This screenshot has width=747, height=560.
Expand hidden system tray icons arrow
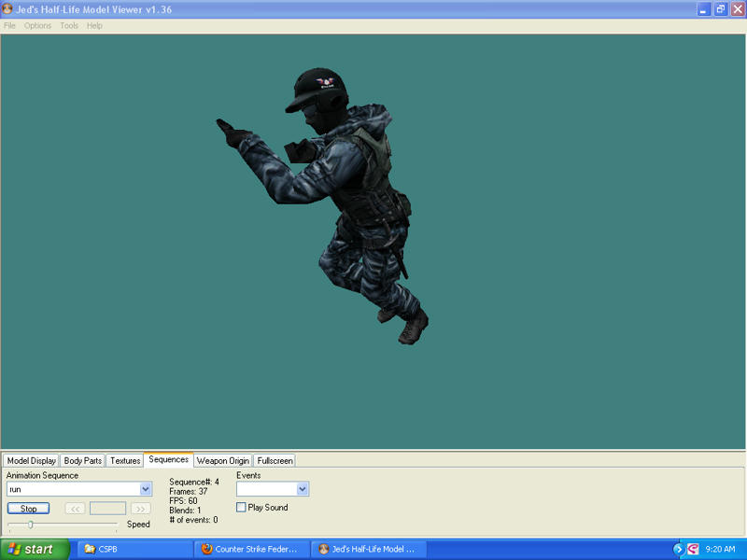678,549
